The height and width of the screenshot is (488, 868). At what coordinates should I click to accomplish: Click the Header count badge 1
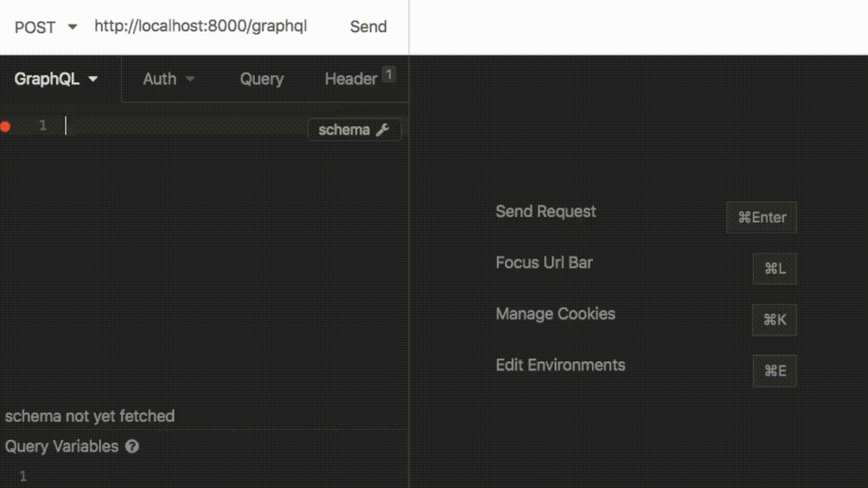pos(389,75)
